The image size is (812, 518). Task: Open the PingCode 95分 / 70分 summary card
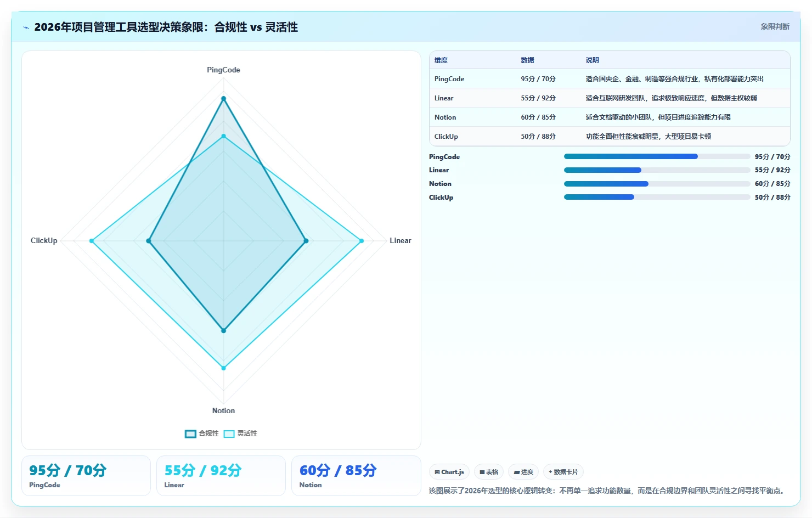pos(86,476)
